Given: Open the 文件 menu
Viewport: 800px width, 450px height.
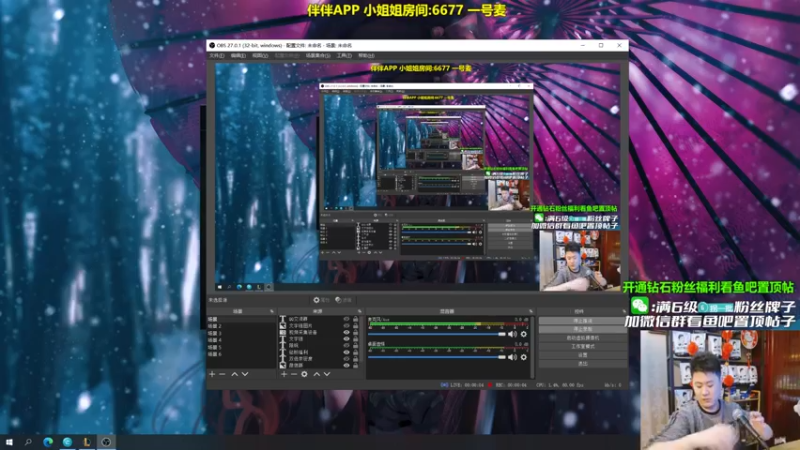Looking at the screenshot, I should point(217,56).
